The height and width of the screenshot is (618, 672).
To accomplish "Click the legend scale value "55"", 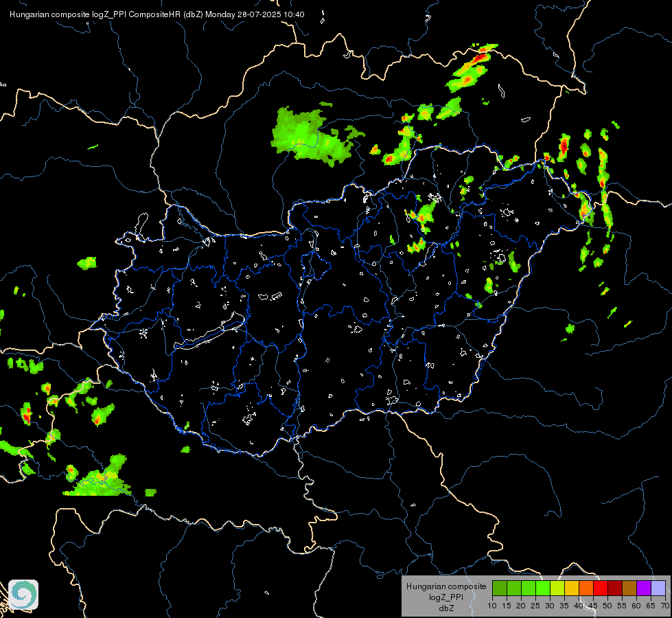I will [x=622, y=606].
